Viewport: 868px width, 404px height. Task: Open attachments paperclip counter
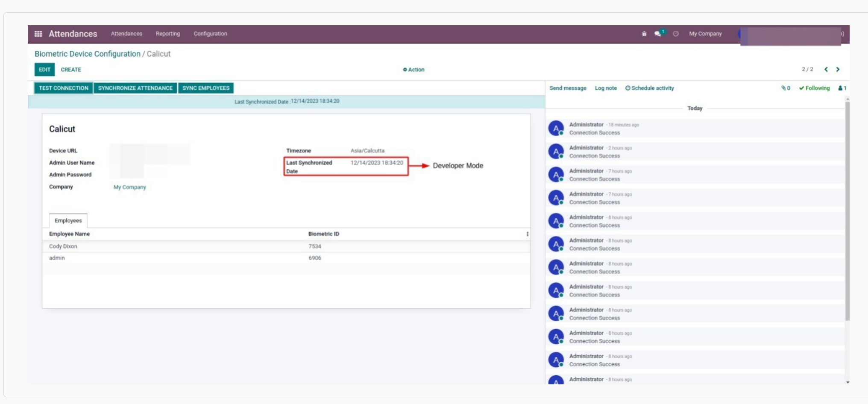pos(786,88)
